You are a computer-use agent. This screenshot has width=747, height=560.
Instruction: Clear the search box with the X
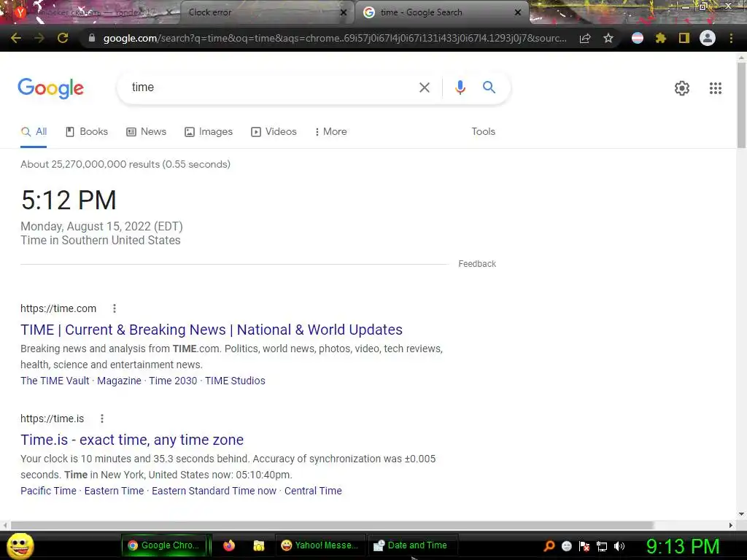(425, 87)
